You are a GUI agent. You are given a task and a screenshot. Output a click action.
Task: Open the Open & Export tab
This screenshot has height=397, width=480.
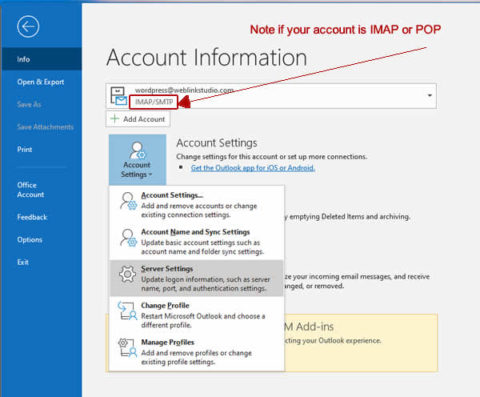click(40, 82)
